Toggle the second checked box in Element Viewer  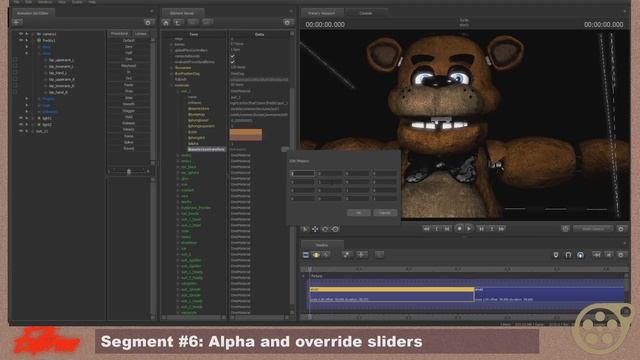[x=233, y=62]
